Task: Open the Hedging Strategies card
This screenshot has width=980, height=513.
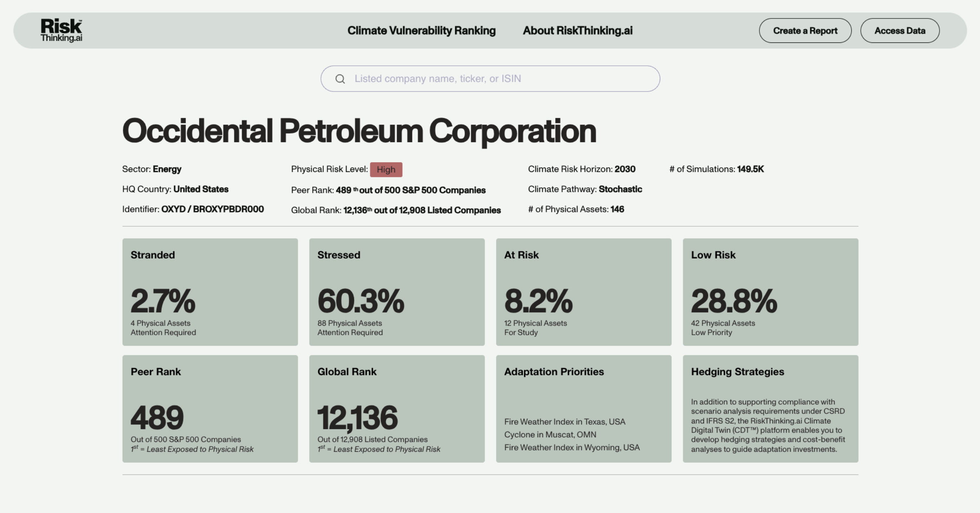Action: tap(771, 409)
